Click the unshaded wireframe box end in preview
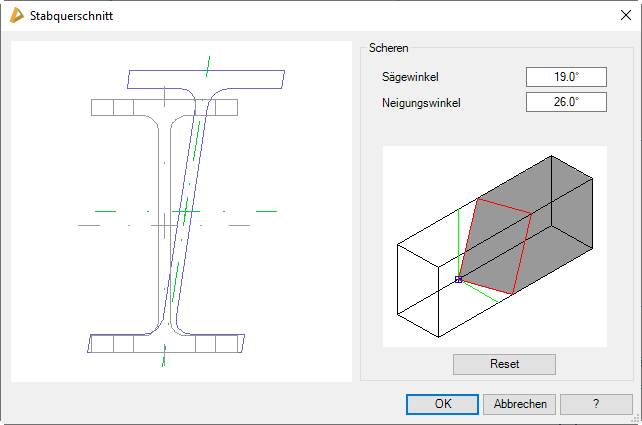 pyautogui.click(x=418, y=288)
